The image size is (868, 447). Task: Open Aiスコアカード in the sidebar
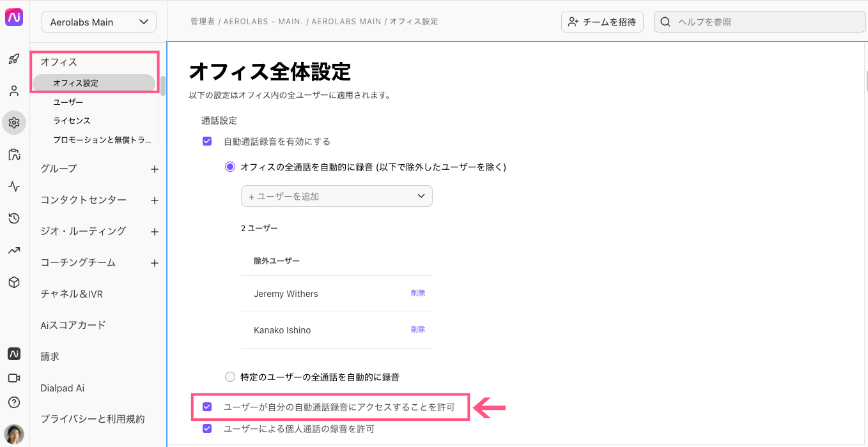click(x=73, y=325)
